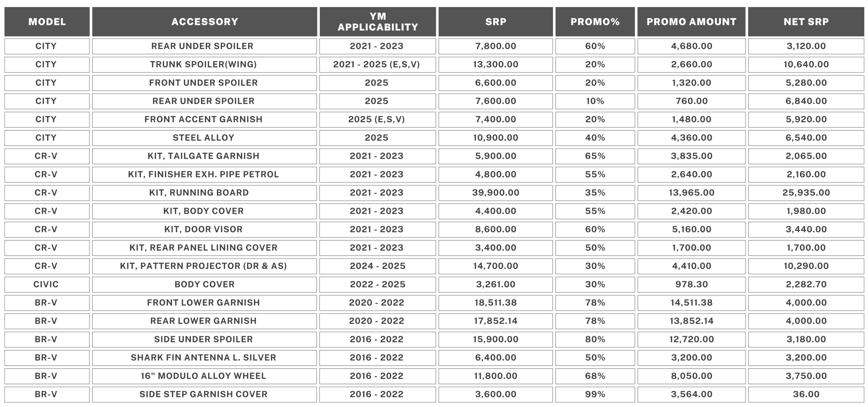Click the 36.00 net SRP cell
Image resolution: width=868 pixels, height=407 pixels.
(x=806, y=394)
